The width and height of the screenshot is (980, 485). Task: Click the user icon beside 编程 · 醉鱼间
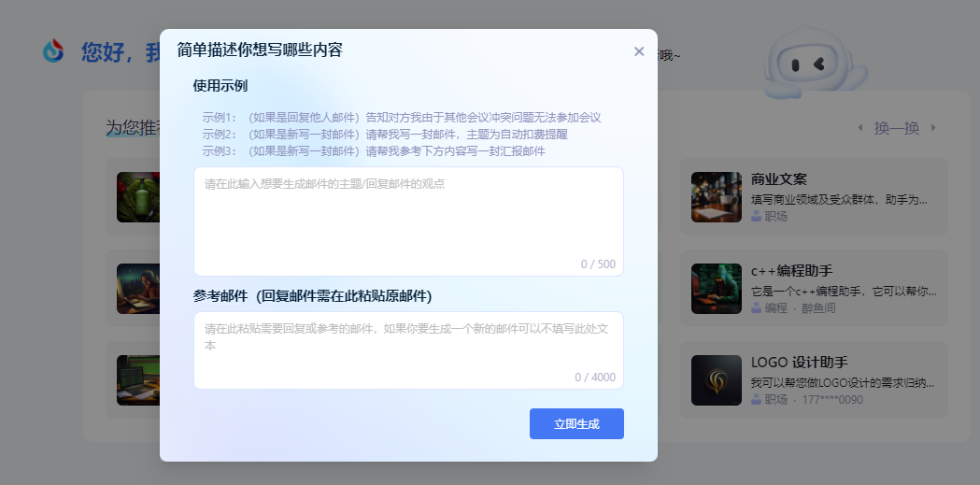pos(756,307)
